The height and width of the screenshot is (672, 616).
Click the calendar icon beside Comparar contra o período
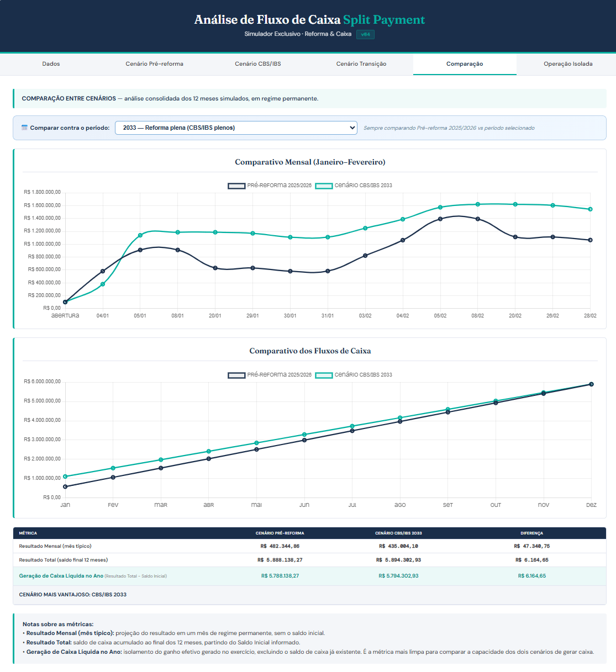24,128
